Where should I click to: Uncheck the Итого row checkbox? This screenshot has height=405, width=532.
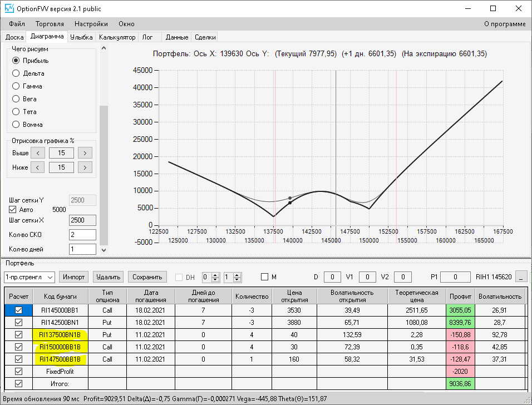click(19, 383)
